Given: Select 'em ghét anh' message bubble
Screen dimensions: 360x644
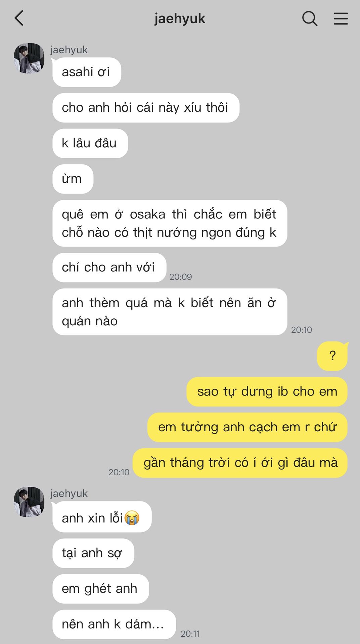Looking at the screenshot, I should point(100,589).
